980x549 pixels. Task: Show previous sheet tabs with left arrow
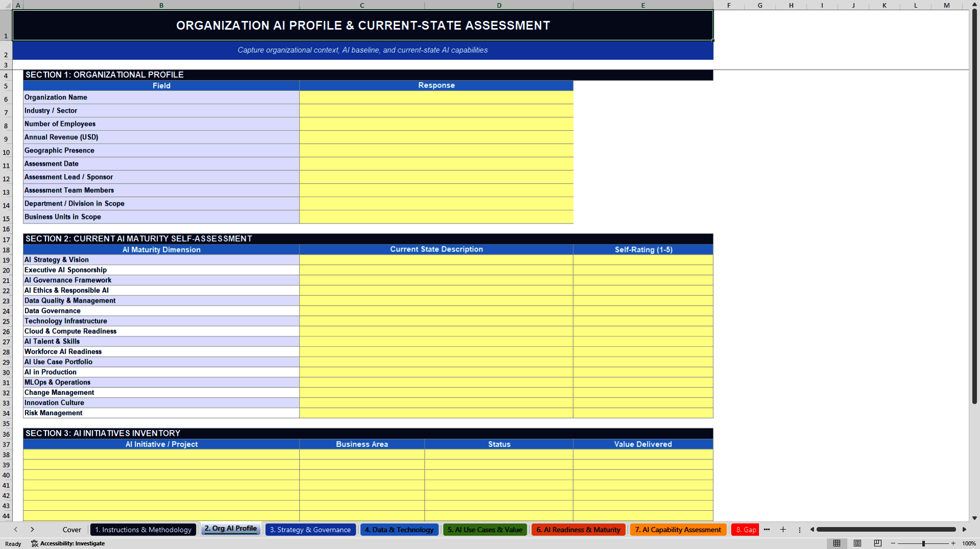click(16, 530)
